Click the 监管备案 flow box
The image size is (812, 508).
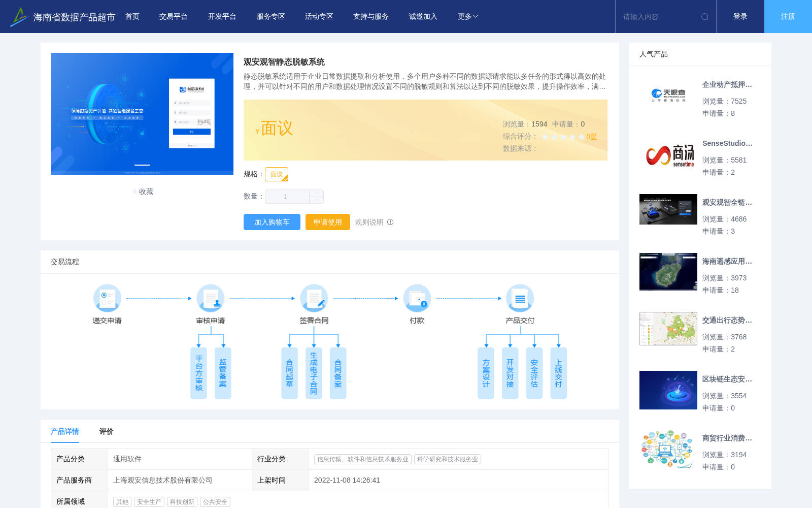(x=223, y=373)
